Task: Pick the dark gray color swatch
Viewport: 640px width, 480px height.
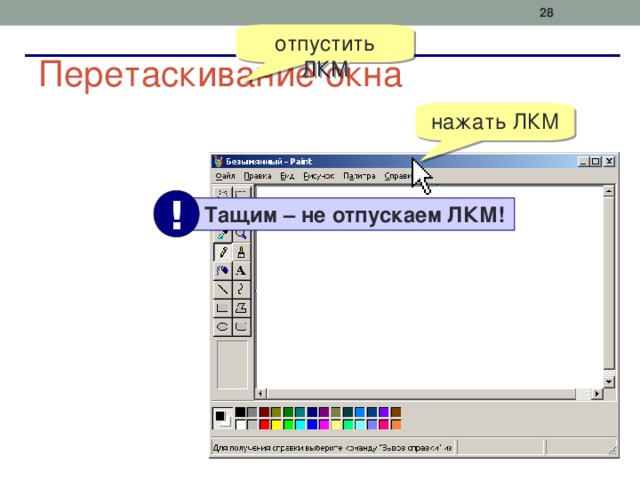Action: coord(253,412)
